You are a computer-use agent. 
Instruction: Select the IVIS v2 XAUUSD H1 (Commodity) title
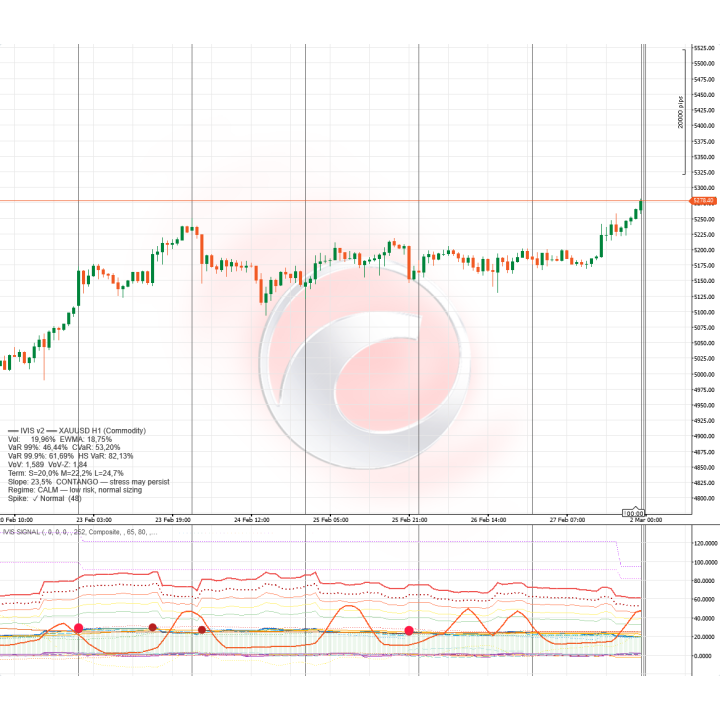point(77,431)
